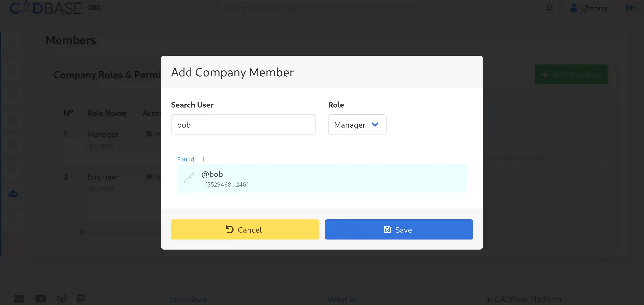Open notifications bell icon
Screen dimensions: 644x305
click(x=550, y=8)
